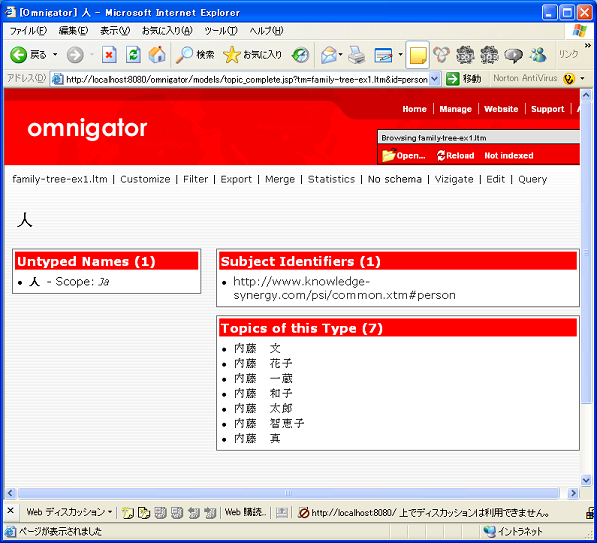This screenshot has height=543, width=597.
Task: Click the horizontal scrollbar right arrow
Action: coord(573,493)
